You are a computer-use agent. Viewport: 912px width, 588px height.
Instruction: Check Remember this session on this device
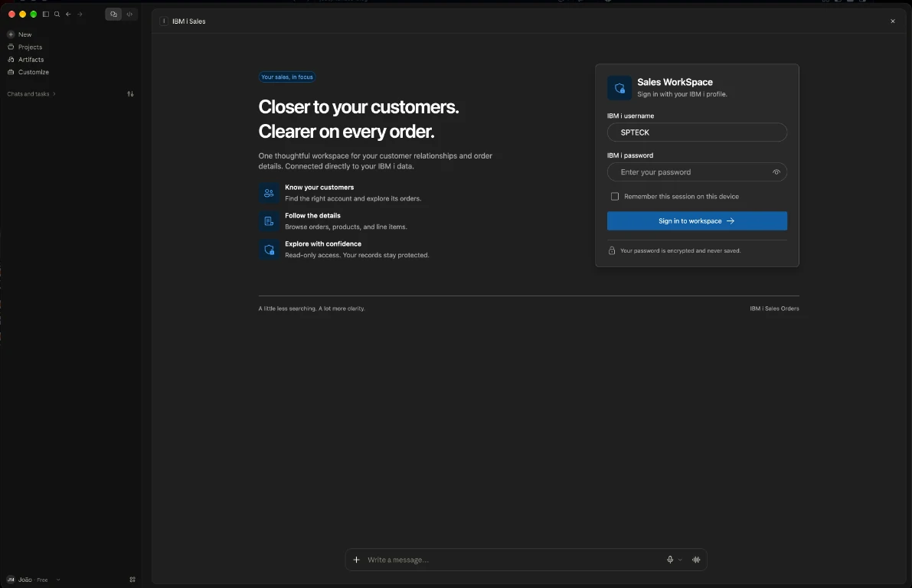[615, 197]
